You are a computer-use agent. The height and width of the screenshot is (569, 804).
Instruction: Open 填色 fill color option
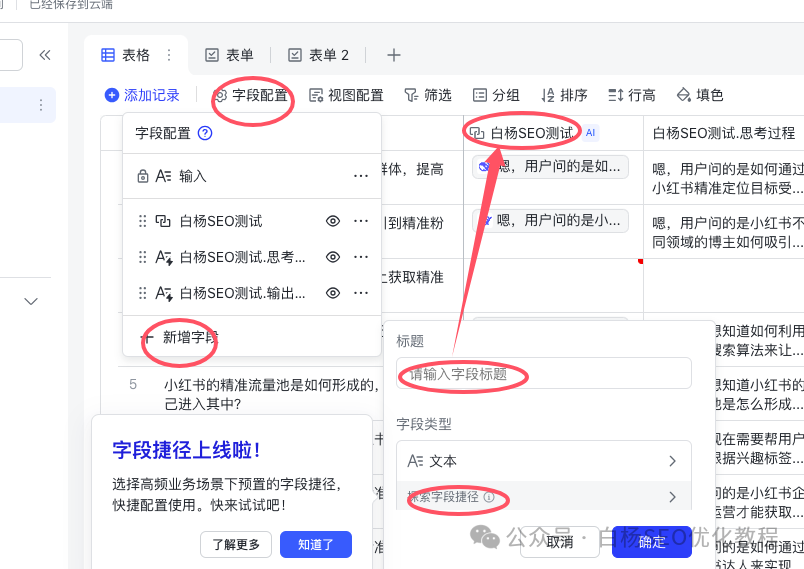click(700, 95)
